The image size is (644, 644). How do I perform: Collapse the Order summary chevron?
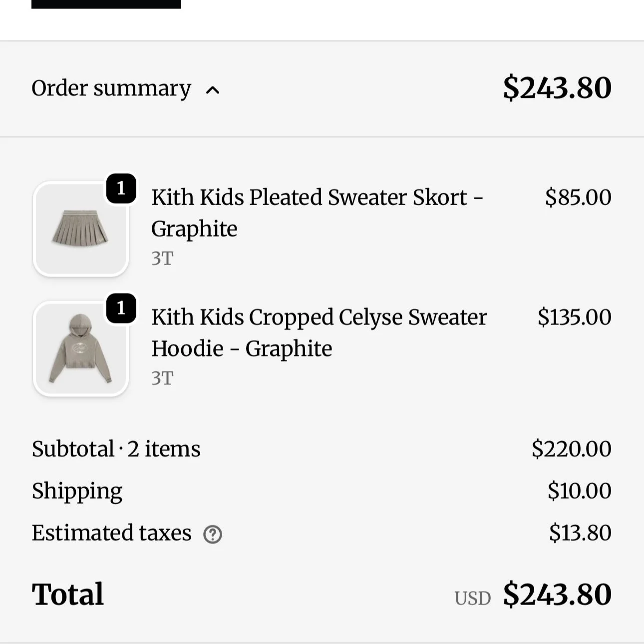pyautogui.click(x=213, y=90)
